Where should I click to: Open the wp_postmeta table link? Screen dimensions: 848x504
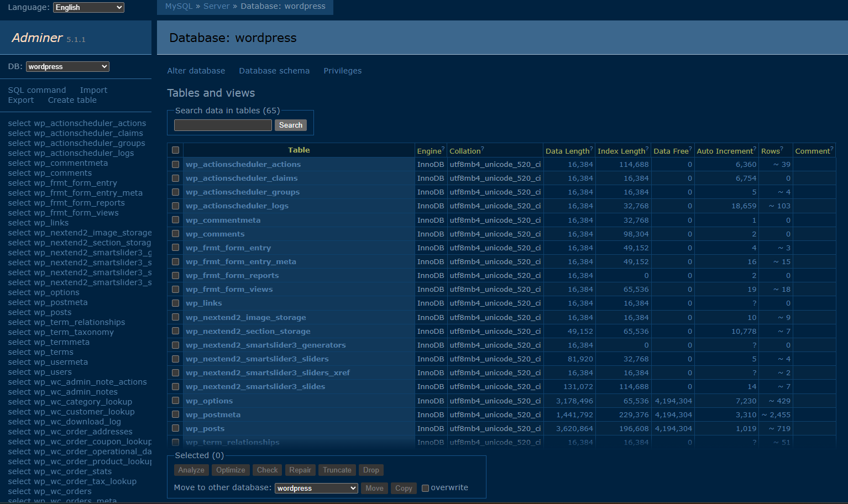213,414
